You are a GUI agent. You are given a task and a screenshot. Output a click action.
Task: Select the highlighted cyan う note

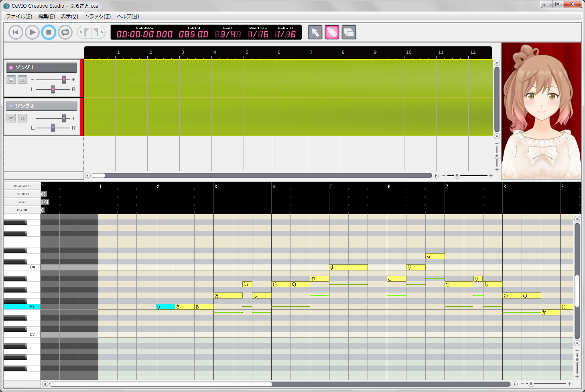(165, 307)
